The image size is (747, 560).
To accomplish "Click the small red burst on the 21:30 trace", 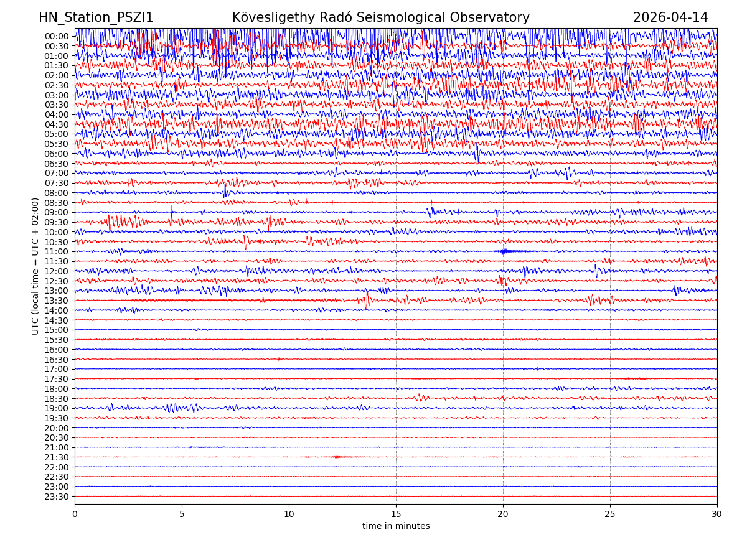I will click(337, 457).
